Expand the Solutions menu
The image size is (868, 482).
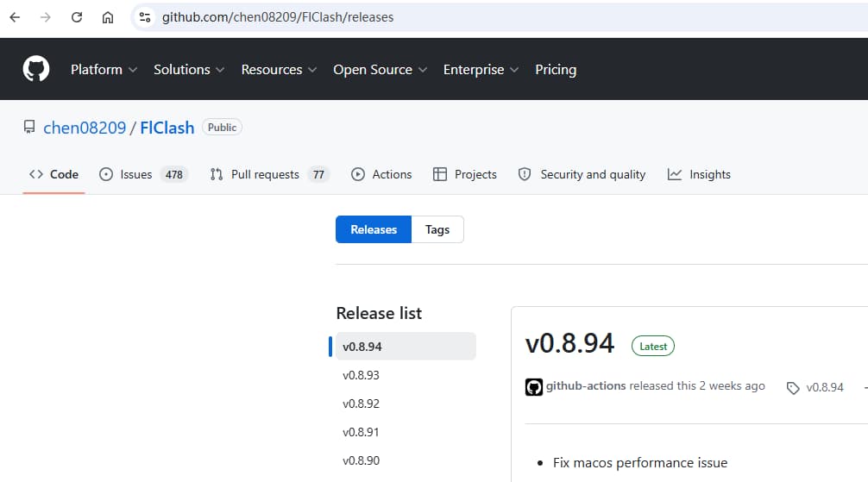point(189,69)
